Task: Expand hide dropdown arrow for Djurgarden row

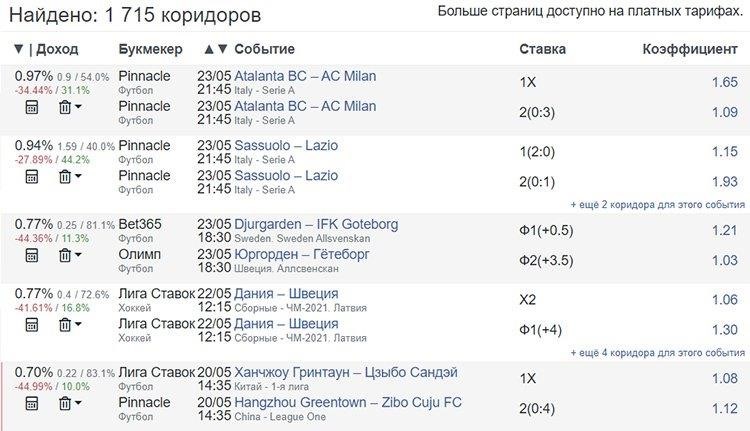Action: (x=78, y=255)
